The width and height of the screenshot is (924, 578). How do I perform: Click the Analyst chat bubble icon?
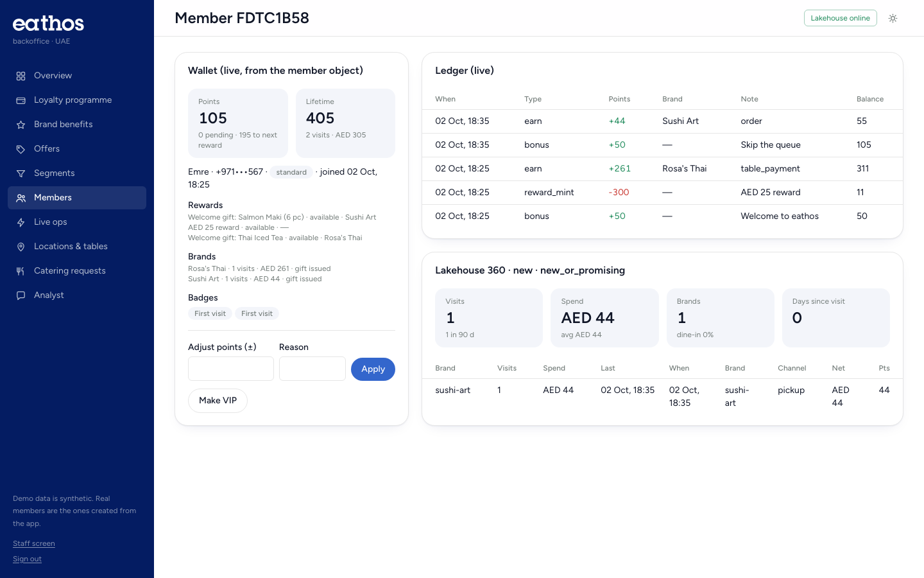coord(21,295)
